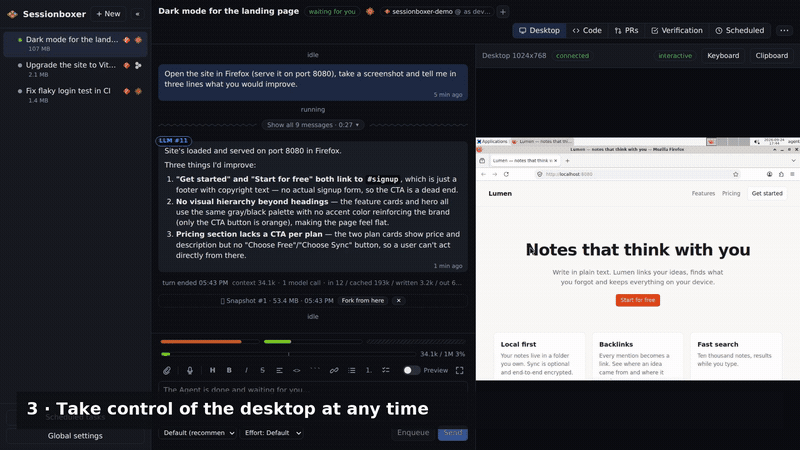This screenshot has height=450, width=800.
Task: Click the back arrow in remote Firefox
Action: (484, 174)
